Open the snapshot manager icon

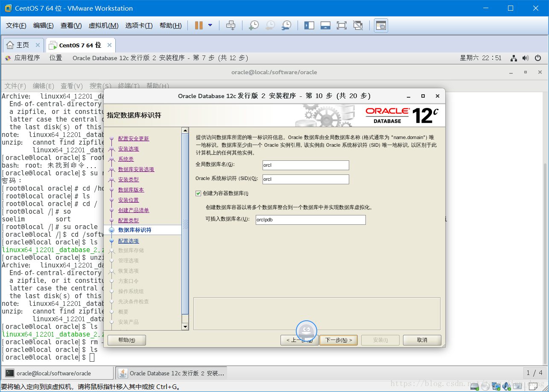286,26
